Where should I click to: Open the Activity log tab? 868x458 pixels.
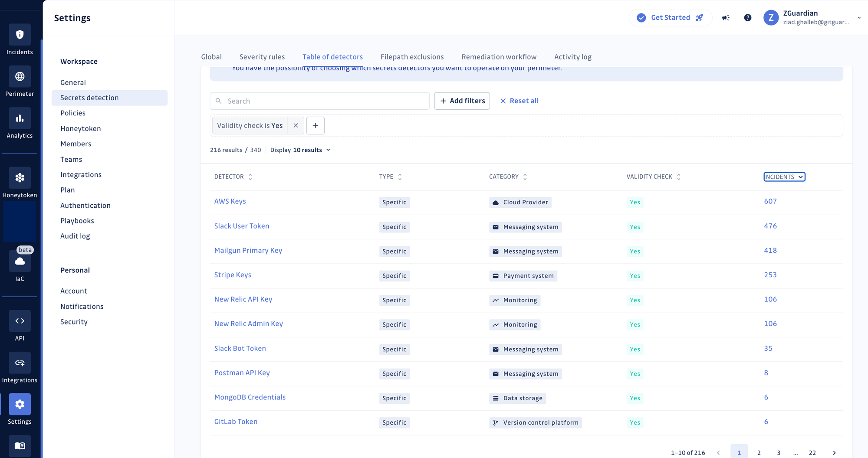tap(572, 57)
